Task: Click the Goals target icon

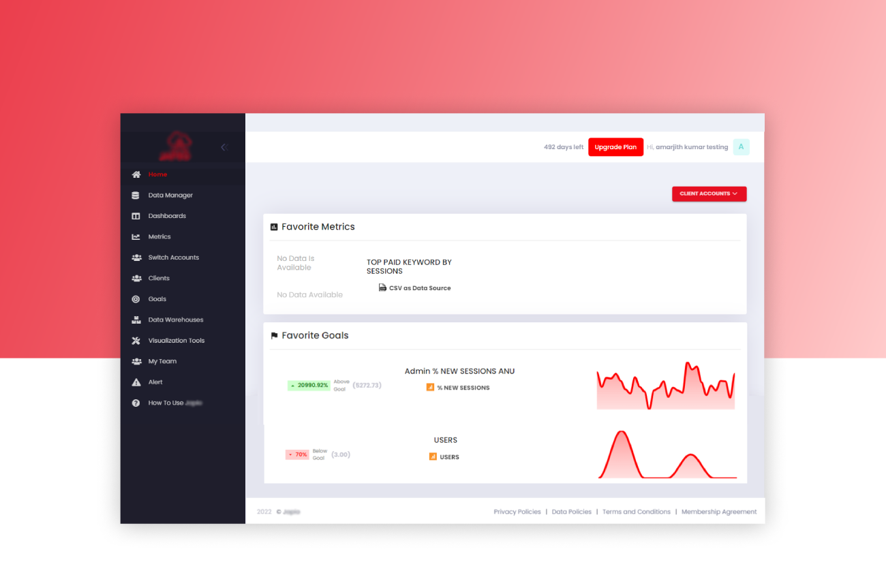Action: coord(136,299)
